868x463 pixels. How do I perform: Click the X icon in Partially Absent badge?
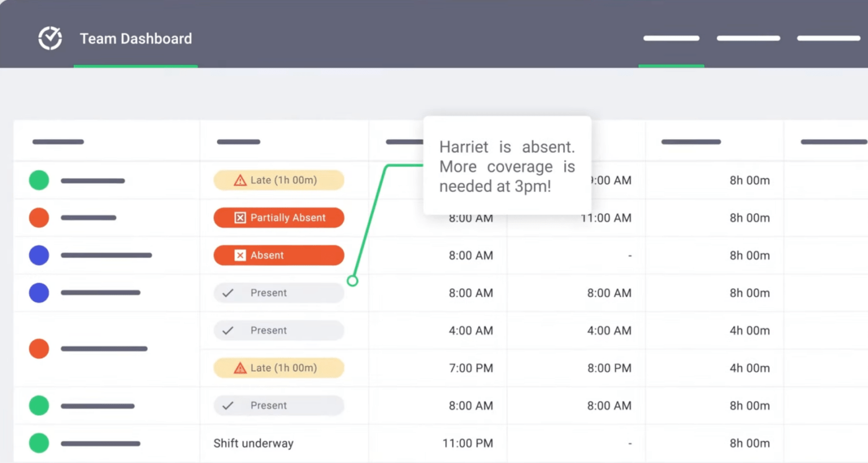click(x=240, y=218)
